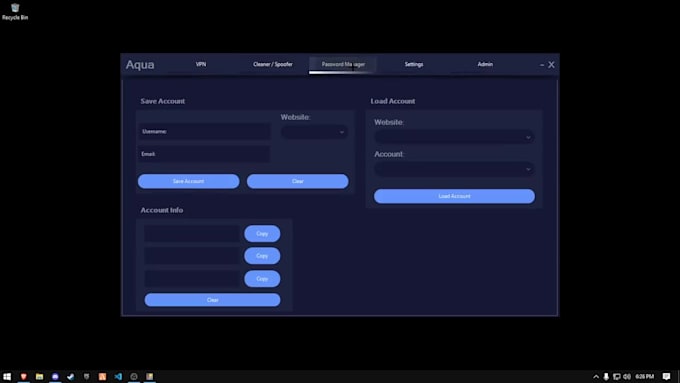Open the Settings tab

(414, 64)
